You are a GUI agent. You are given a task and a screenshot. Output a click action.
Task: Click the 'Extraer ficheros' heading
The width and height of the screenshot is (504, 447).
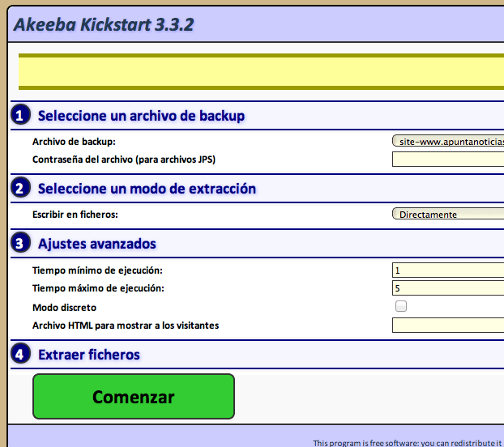point(89,355)
